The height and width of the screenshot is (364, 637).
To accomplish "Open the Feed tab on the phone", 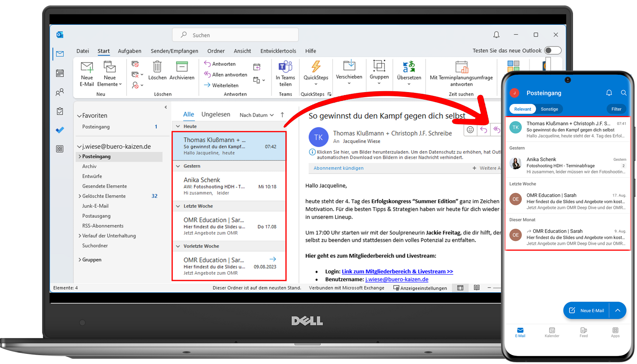I will [584, 333].
